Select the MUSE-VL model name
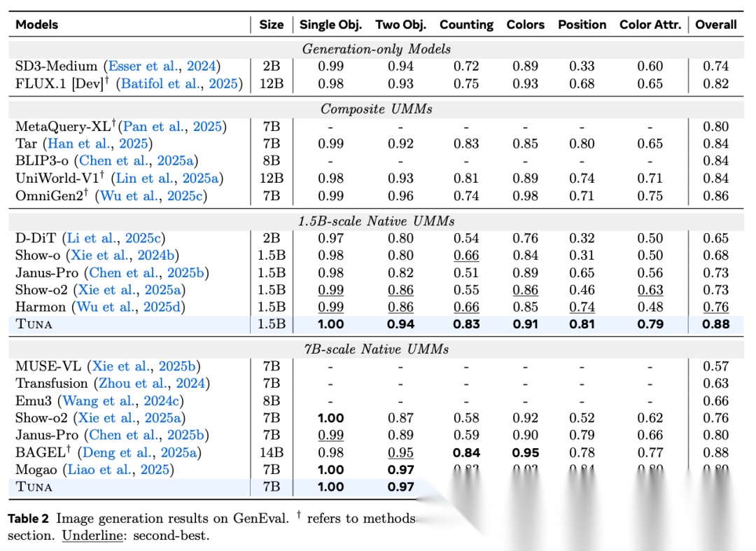 tap(48, 366)
